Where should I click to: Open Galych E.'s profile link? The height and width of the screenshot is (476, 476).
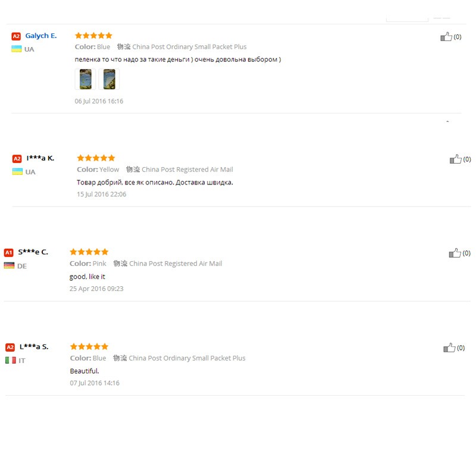(x=41, y=36)
